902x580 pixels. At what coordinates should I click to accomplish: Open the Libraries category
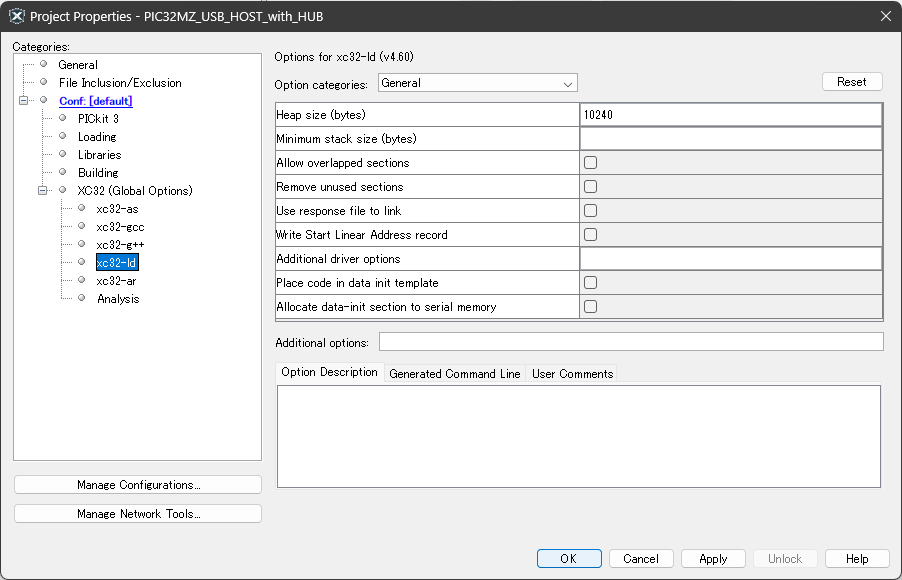click(x=99, y=155)
